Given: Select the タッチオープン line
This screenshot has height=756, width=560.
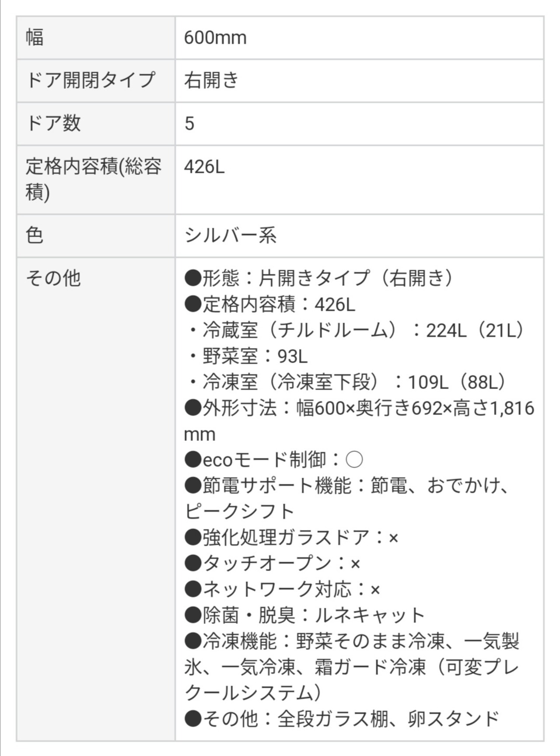Looking at the screenshot, I should click(272, 563).
